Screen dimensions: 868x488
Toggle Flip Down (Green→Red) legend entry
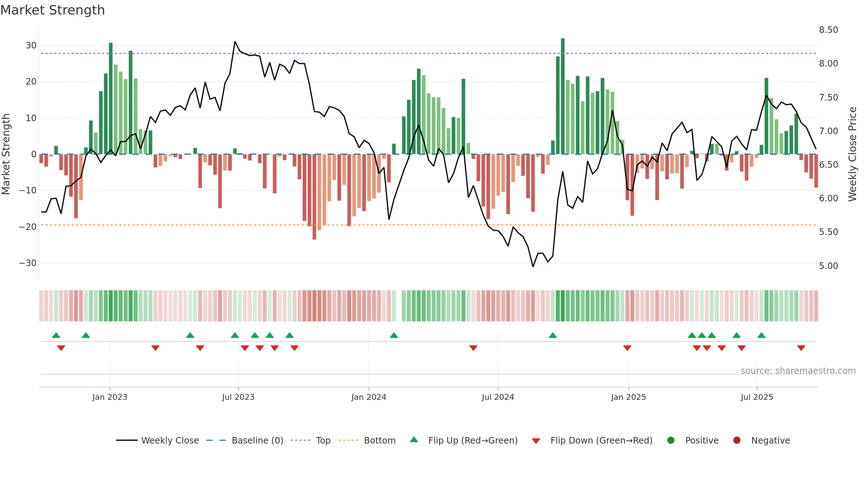coord(592,440)
